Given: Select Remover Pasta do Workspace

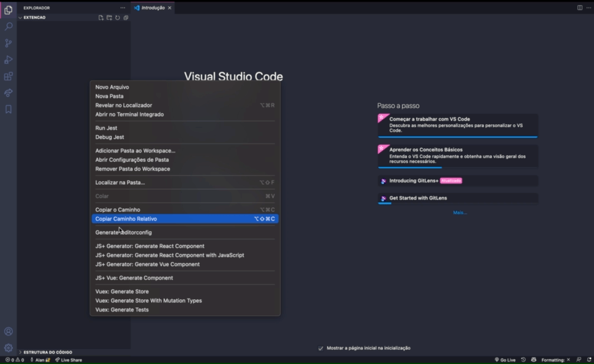Looking at the screenshot, I should coord(185,169).
